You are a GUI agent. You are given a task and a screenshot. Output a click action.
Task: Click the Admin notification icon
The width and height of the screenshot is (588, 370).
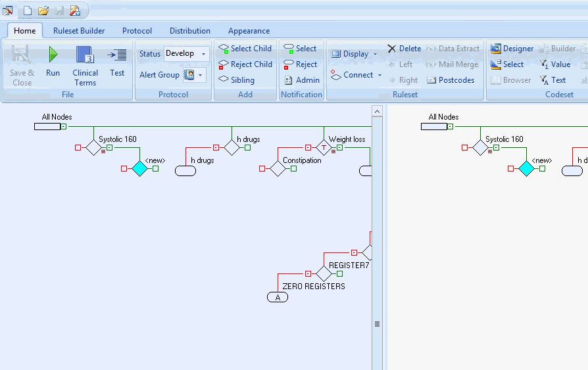288,80
